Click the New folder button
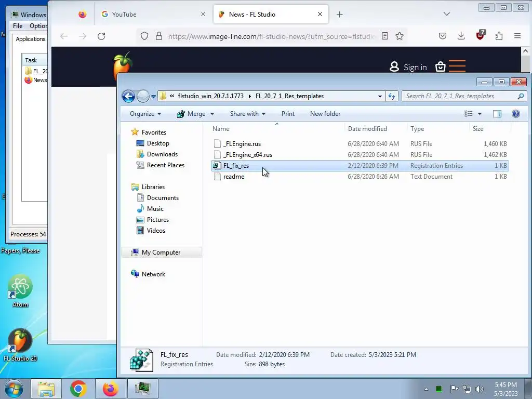This screenshot has width=532, height=399. (325, 114)
